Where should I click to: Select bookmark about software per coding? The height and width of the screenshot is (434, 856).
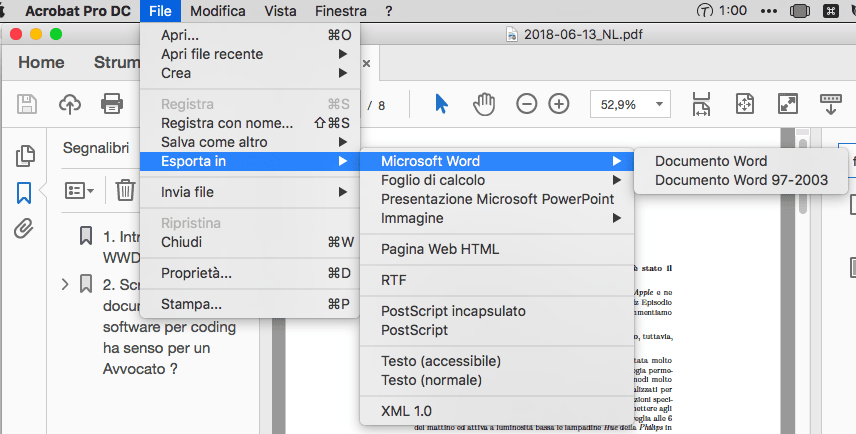[x=169, y=326]
